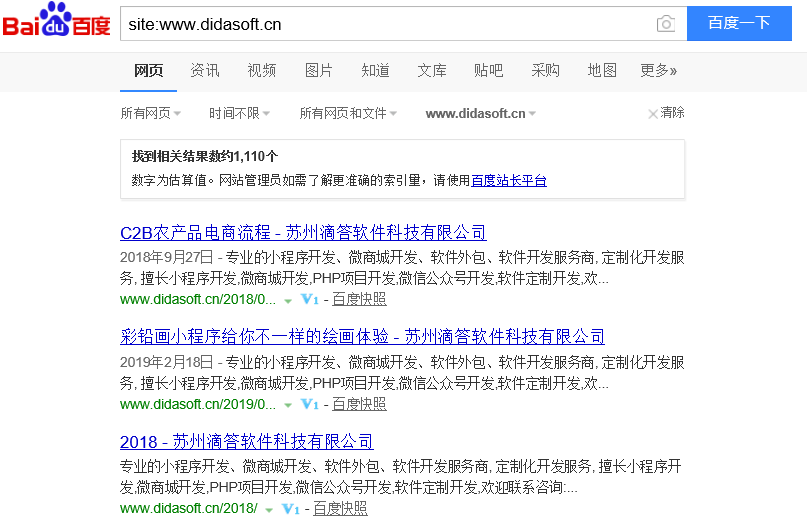Switch to the 资讯 tab
This screenshot has width=807, height=525.
205,71
